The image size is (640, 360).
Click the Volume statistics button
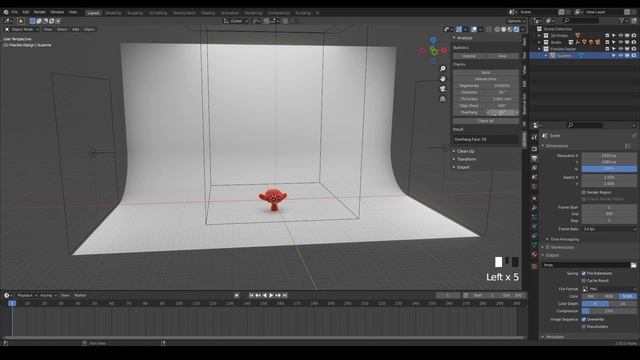pyautogui.click(x=469, y=56)
